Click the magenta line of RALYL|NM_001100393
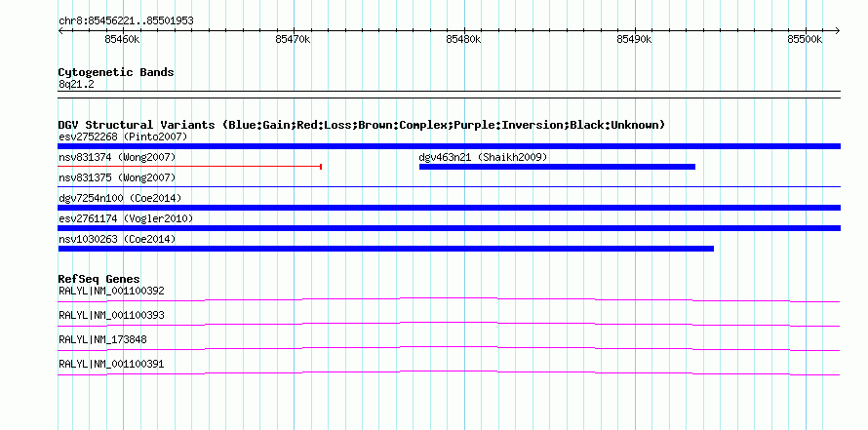 tap(449, 324)
